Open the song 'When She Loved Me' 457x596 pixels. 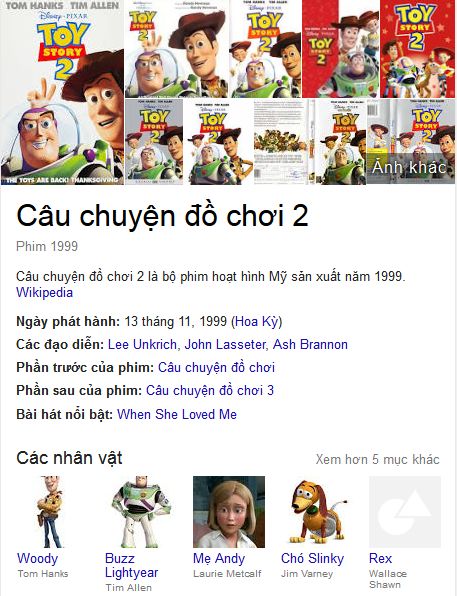[177, 414]
